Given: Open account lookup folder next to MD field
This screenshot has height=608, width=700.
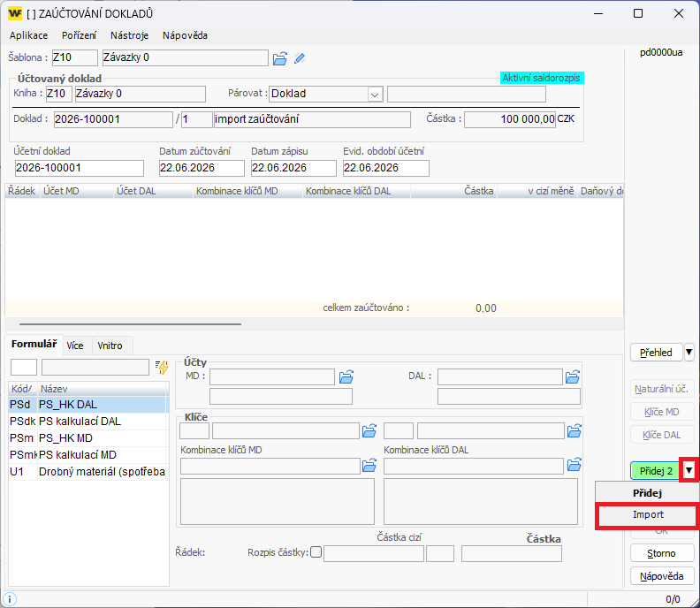Looking at the screenshot, I should [x=346, y=376].
